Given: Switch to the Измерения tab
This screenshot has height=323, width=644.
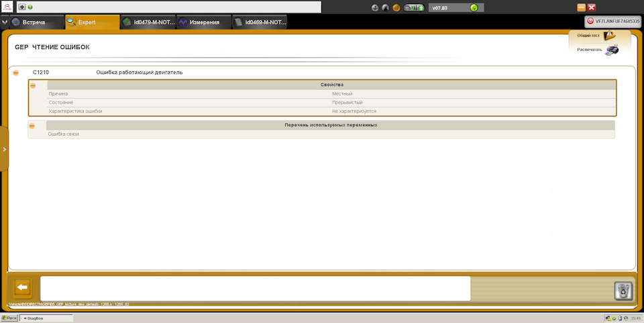Looking at the screenshot, I should click(x=204, y=22).
